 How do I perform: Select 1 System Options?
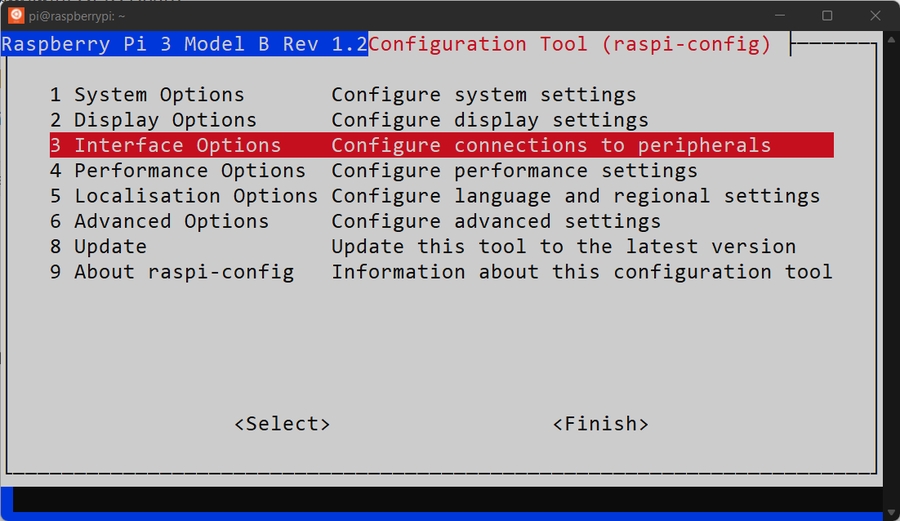[147, 95]
